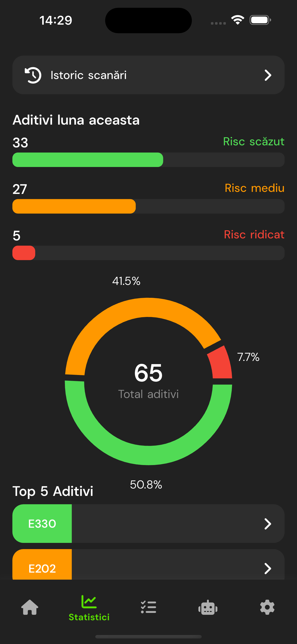Open E330 details chevron
The width and height of the screenshot is (297, 644).
268,524
